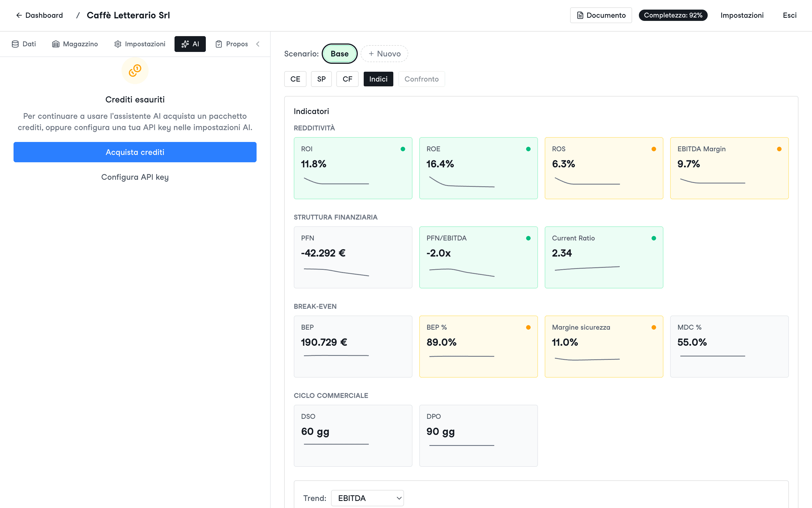Click the orange dot on Margine sicurezza
812x508 pixels.
pos(654,328)
